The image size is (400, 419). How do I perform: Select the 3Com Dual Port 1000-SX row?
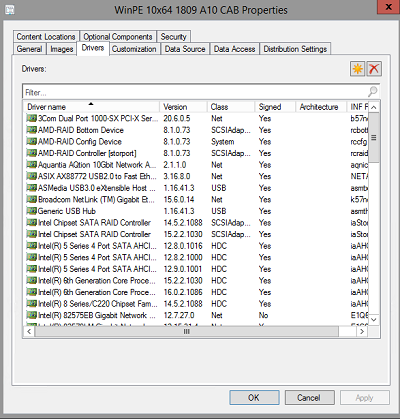(x=197, y=118)
